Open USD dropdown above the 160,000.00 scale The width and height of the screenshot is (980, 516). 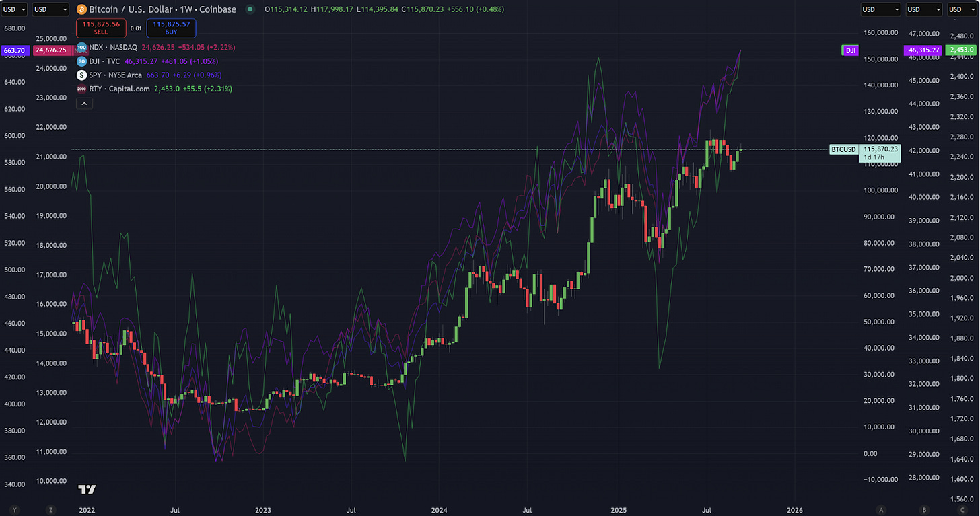pos(880,9)
